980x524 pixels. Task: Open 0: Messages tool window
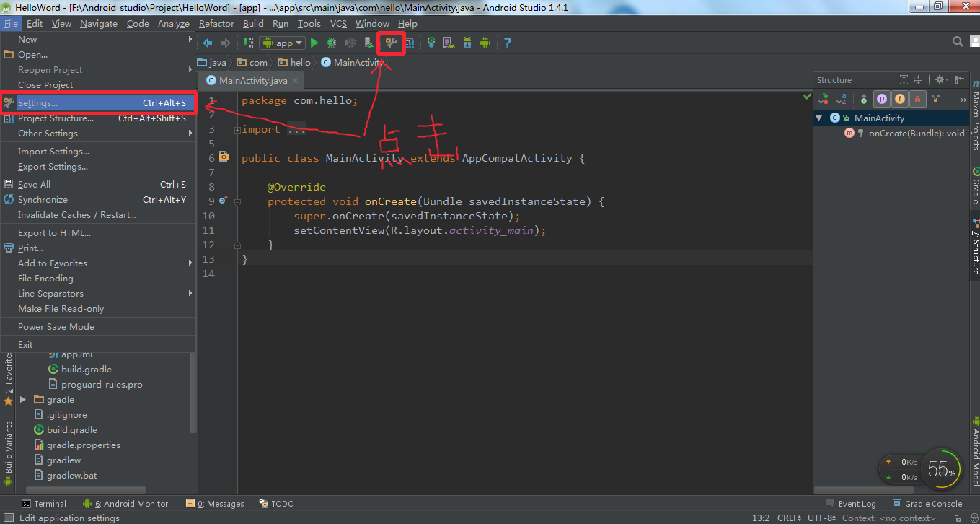click(x=215, y=504)
